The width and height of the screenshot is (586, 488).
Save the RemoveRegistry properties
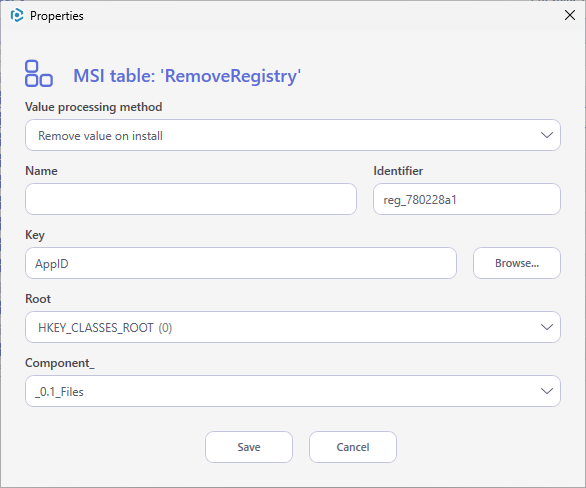click(249, 447)
